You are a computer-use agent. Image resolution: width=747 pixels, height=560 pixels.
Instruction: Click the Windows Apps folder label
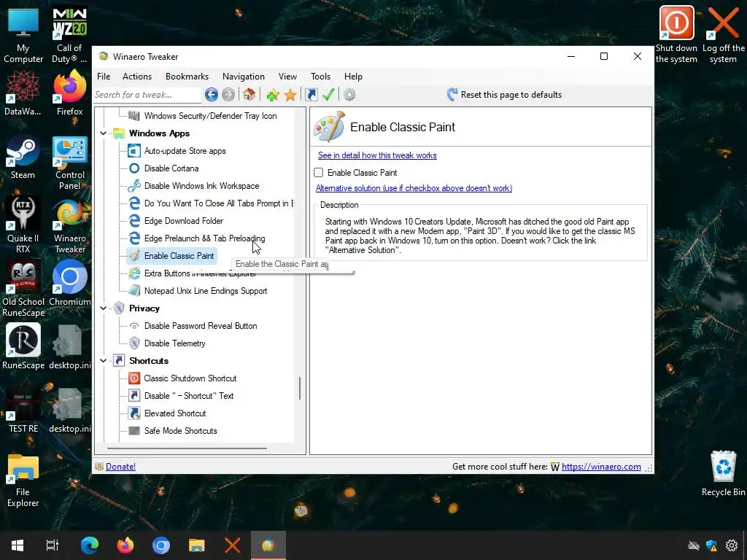point(159,133)
